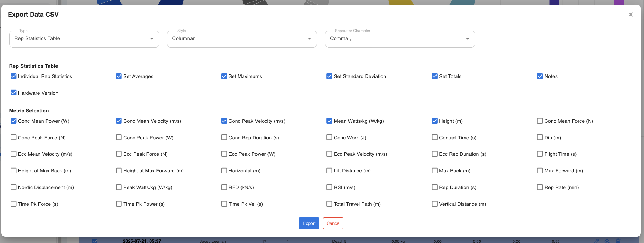Enable Time Pk Force (s) metric
This screenshot has height=243, width=644.
click(x=13, y=204)
